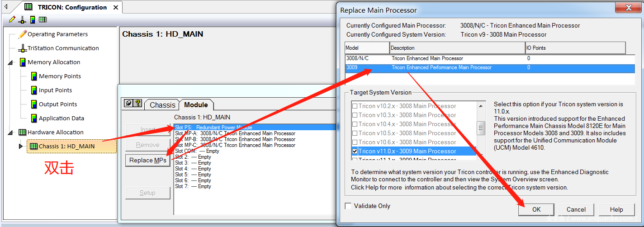
Task: Close the TRICON: Configuration tab
Action: pos(116,7)
